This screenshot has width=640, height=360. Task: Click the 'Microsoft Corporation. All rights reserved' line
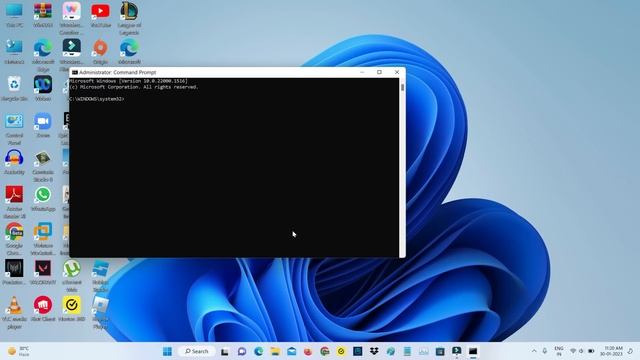[x=134, y=87]
